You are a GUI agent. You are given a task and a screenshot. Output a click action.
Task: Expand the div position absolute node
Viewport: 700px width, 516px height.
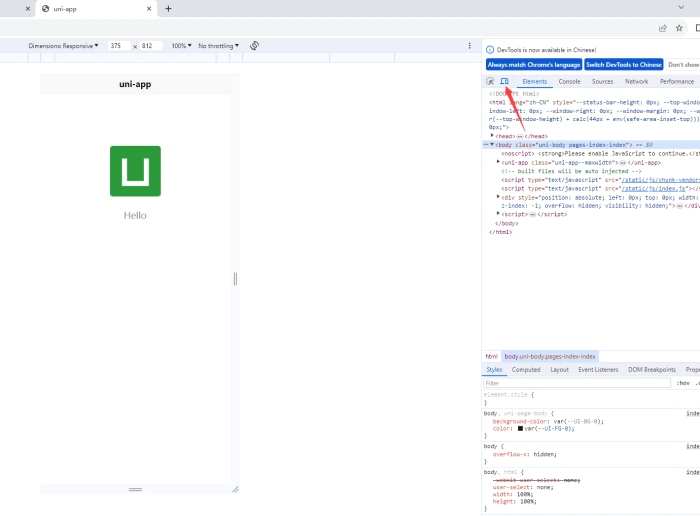point(498,197)
